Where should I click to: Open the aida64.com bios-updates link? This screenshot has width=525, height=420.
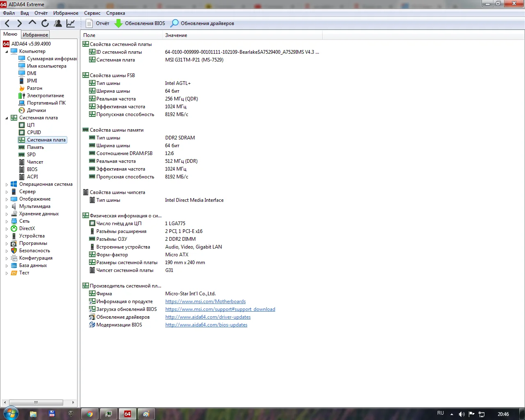tap(206, 325)
